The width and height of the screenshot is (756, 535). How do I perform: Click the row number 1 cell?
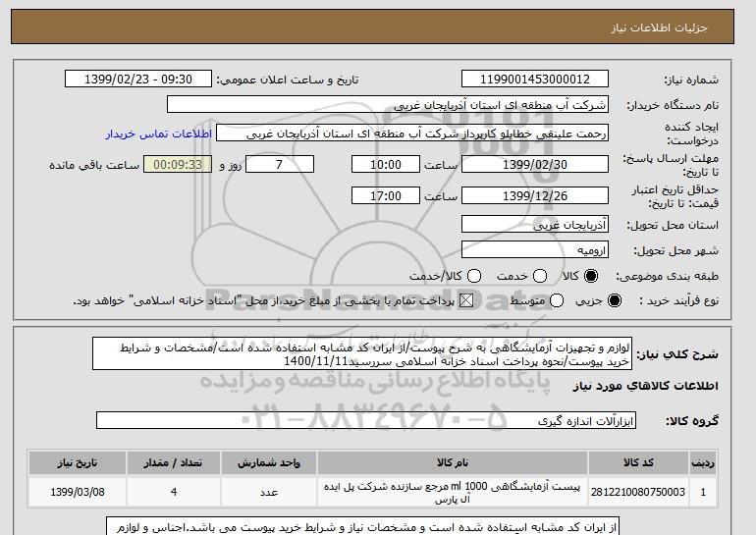703,492
